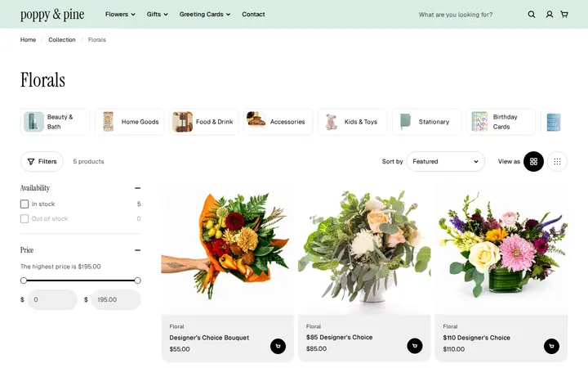Viewport: 588px width, 368px height.
Task: Click the peach and white arrangement photo
Action: 364,249
